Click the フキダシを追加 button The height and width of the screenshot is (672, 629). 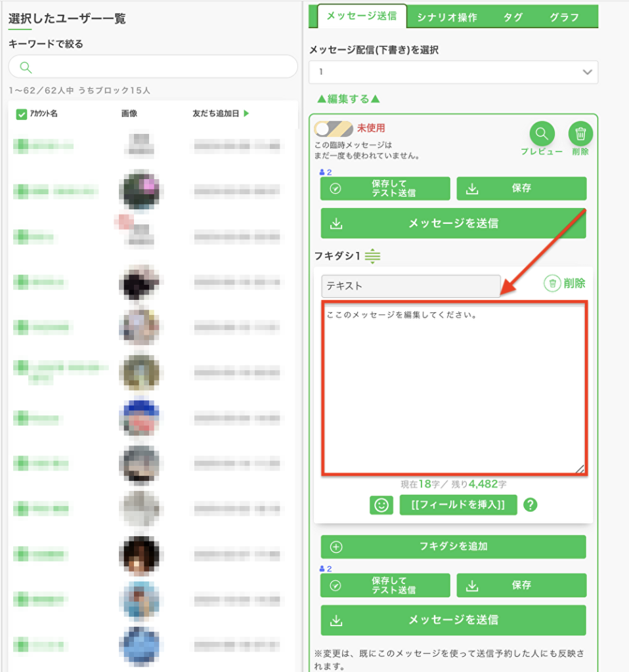click(453, 547)
